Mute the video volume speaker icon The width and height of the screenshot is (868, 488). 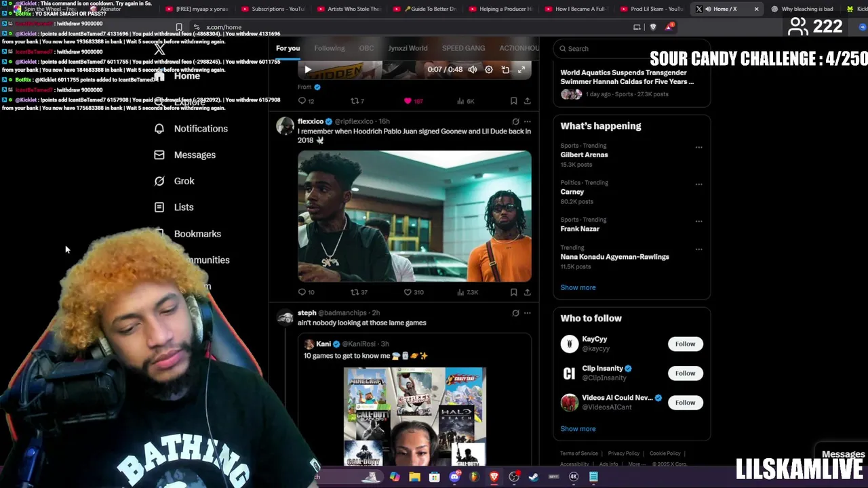(x=472, y=69)
